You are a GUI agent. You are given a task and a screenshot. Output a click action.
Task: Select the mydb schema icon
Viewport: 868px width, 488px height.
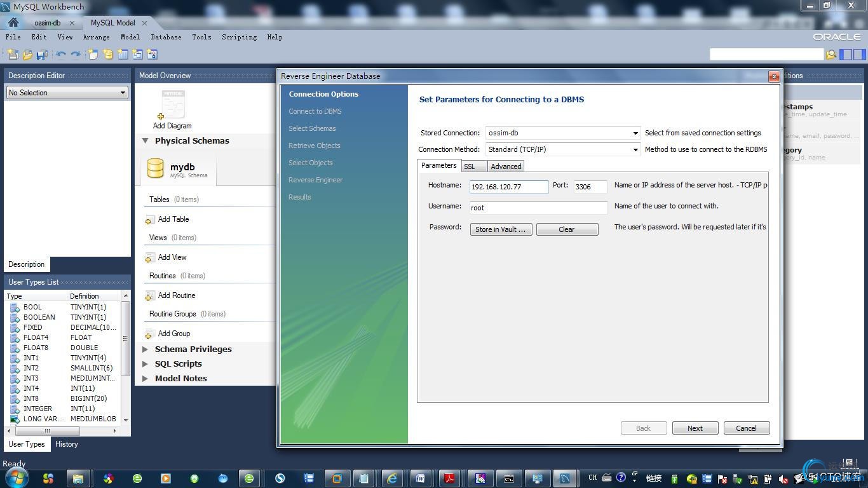click(x=156, y=168)
